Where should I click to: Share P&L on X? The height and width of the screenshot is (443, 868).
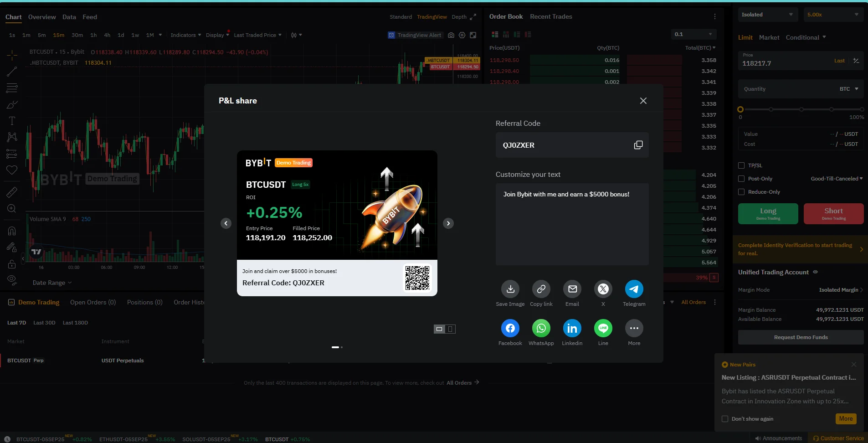click(603, 289)
